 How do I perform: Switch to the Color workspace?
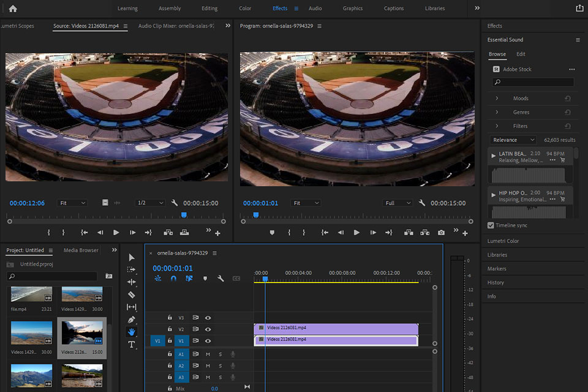(x=245, y=9)
